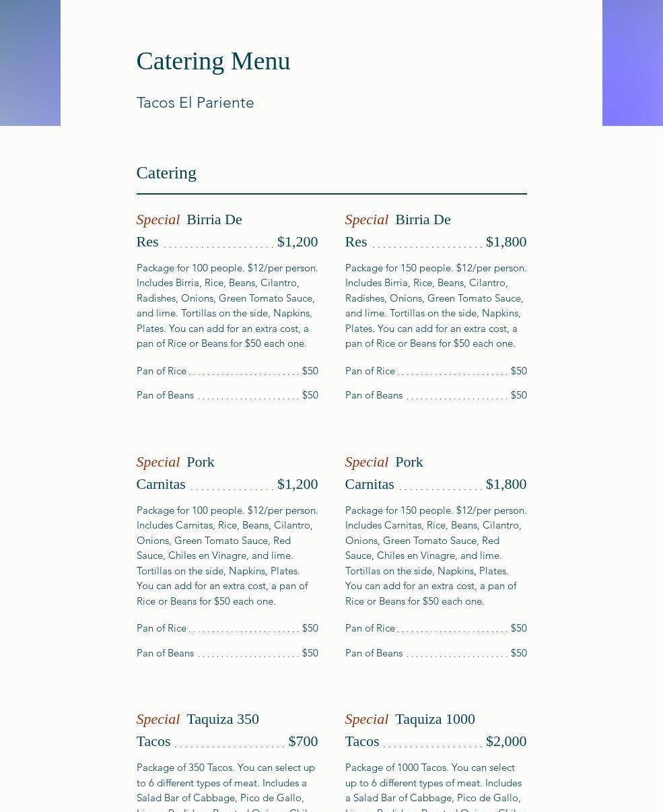Click the 350 Tacos package description

point(225,788)
